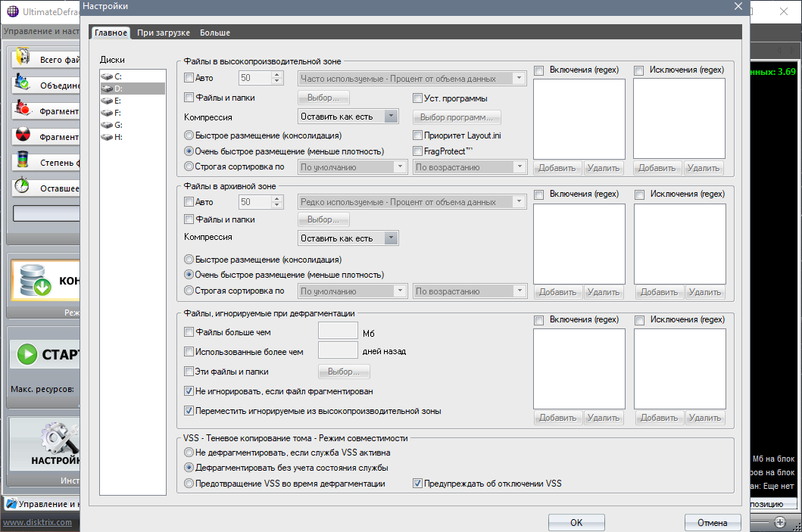802x532 pixels.
Task: Click the Мб size input field
Action: 338,330
